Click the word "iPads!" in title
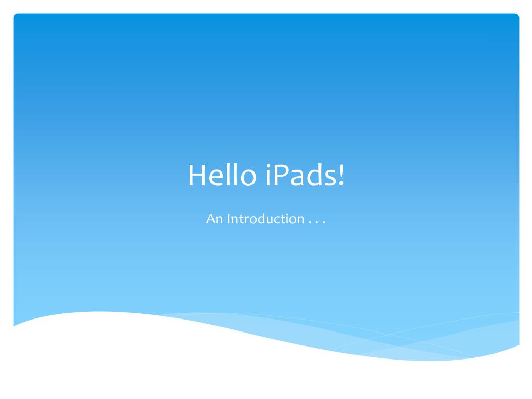The width and height of the screenshot is (532, 399). point(305,175)
